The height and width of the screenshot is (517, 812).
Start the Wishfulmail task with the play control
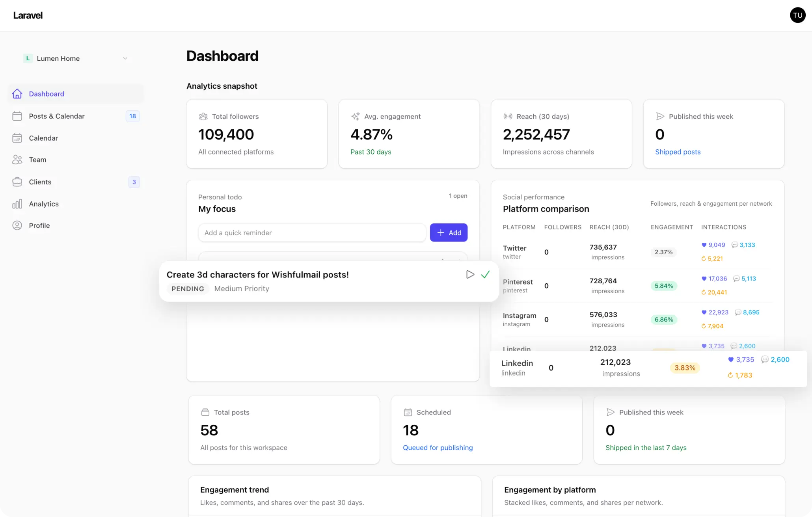470,274
